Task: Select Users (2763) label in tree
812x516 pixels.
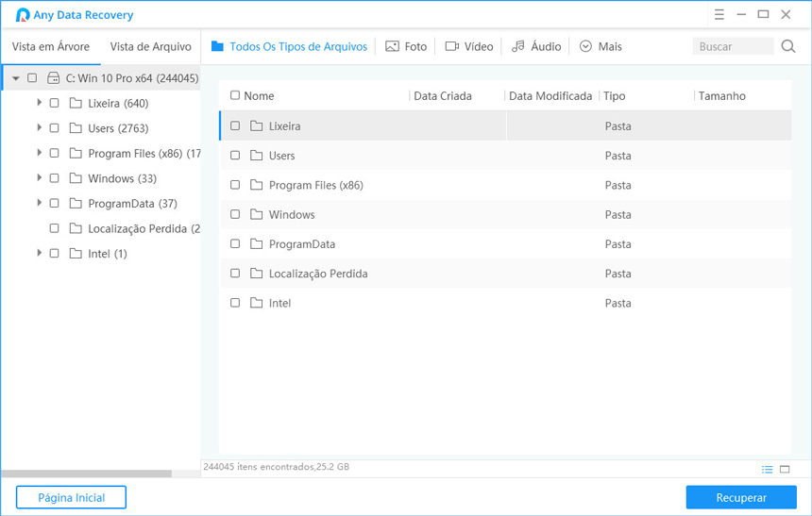Action: click(x=118, y=128)
